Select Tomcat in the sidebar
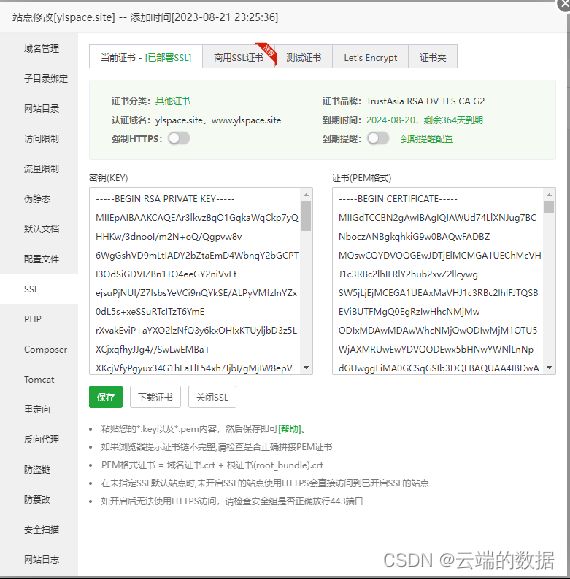The width and height of the screenshot is (570, 579). (39, 379)
